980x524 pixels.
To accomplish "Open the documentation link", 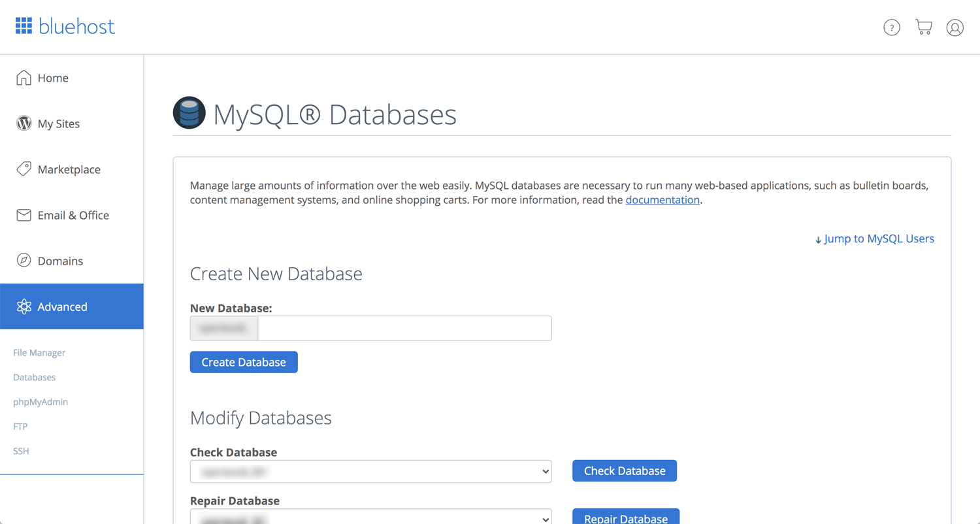I will pyautogui.click(x=662, y=200).
